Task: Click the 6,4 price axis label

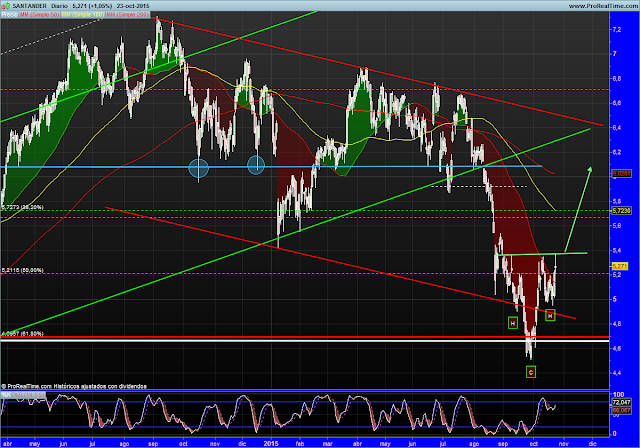Action: pyautogui.click(x=617, y=128)
